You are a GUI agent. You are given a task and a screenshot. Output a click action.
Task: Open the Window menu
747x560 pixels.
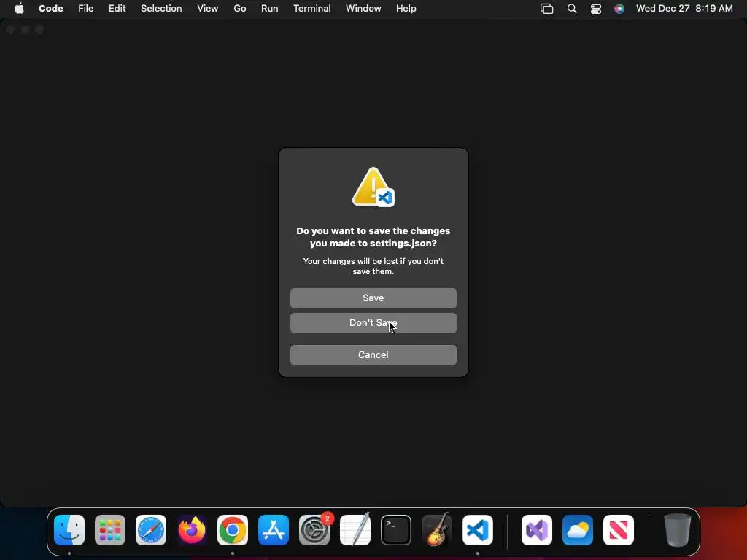363,9
